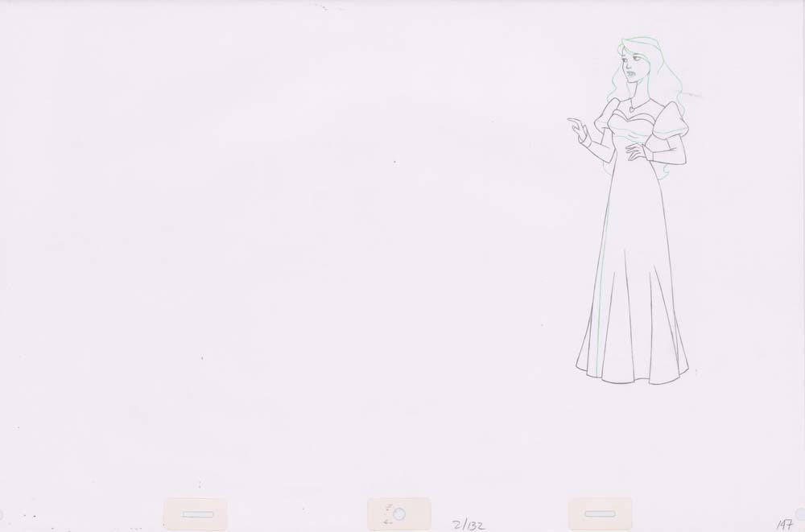
Task: Click the handwritten "2/132" label
Action: pos(470,524)
